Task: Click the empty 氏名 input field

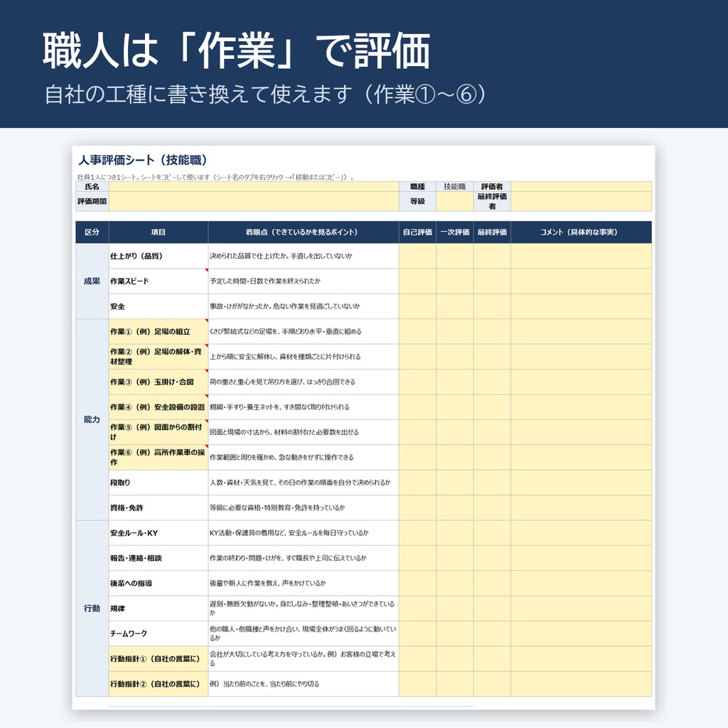Action: point(254,187)
